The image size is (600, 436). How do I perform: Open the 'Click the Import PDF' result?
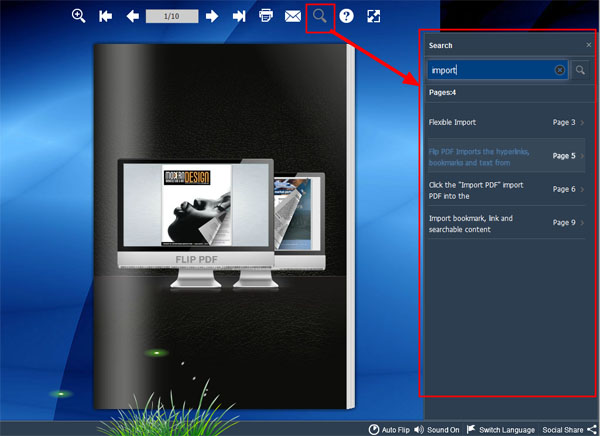[x=507, y=190]
